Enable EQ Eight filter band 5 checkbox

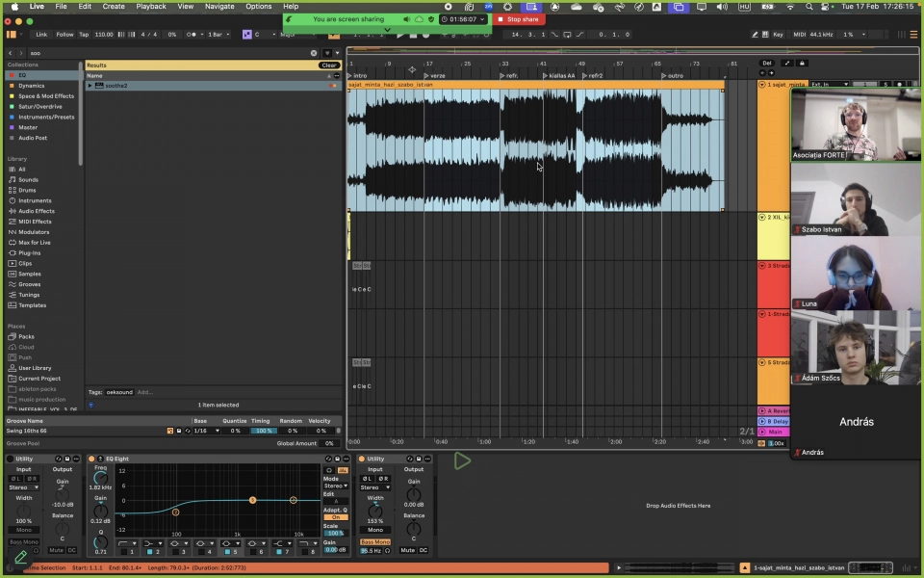(x=225, y=551)
